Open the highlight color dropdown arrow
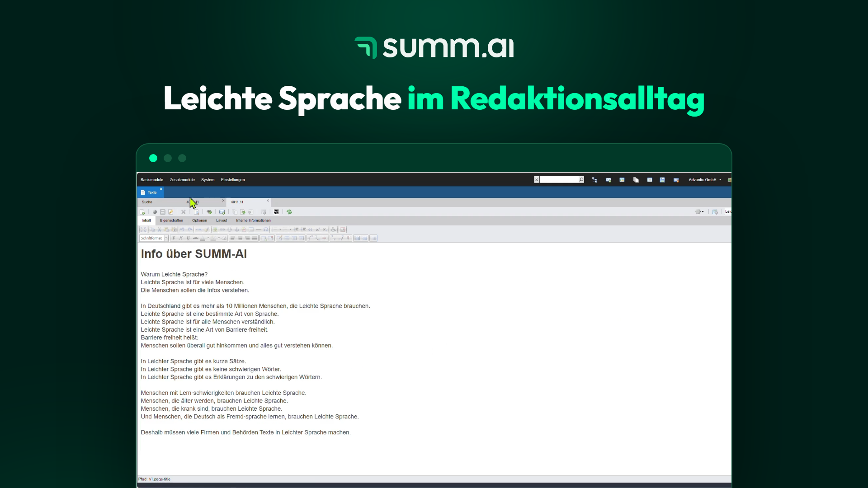This screenshot has height=488, width=868. (219, 238)
